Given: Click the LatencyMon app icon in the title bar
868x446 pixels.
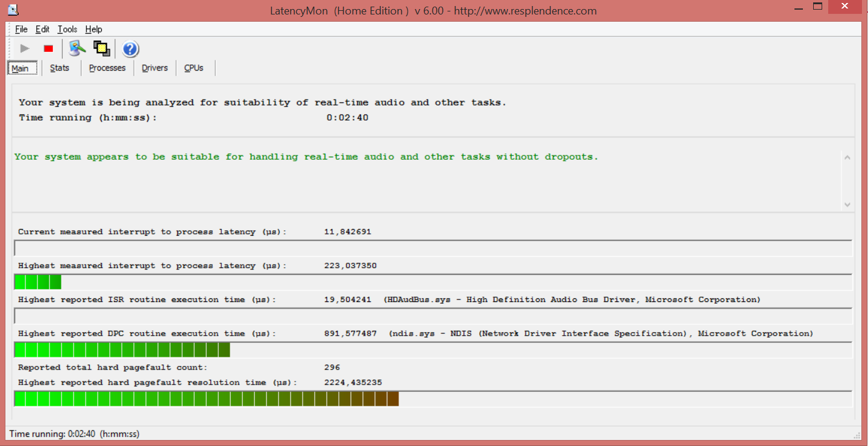Looking at the screenshot, I should pos(13,9).
